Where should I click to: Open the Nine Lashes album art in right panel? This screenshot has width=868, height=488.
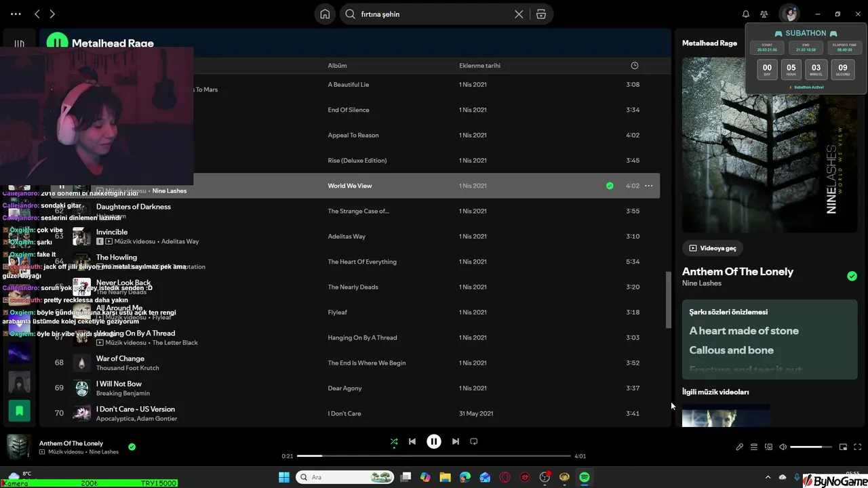click(x=770, y=145)
